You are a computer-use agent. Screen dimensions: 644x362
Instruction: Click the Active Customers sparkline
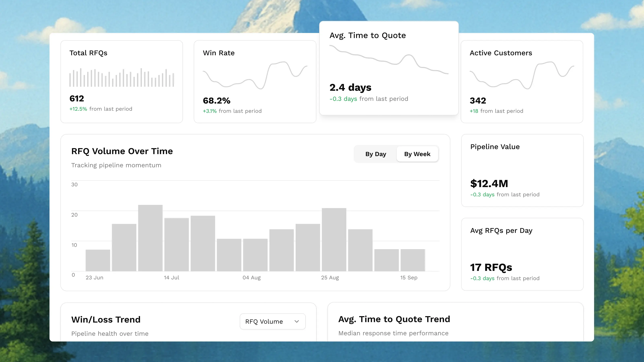pos(522,75)
